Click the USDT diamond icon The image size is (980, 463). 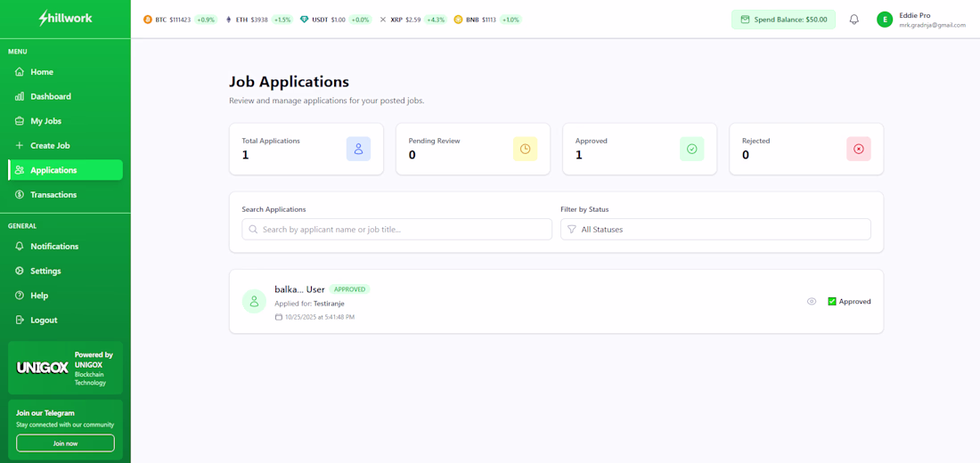[x=305, y=20]
